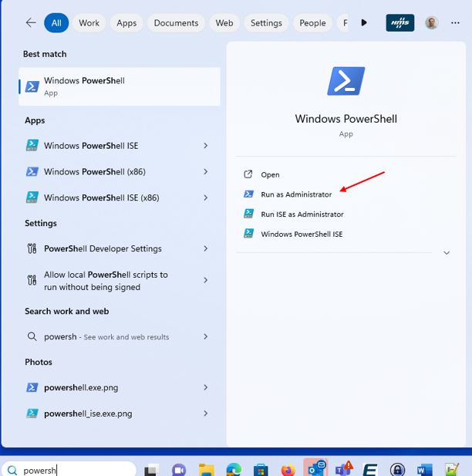Click magnifier icon beside powersh web result
This screenshot has width=472, height=476.
click(32, 336)
